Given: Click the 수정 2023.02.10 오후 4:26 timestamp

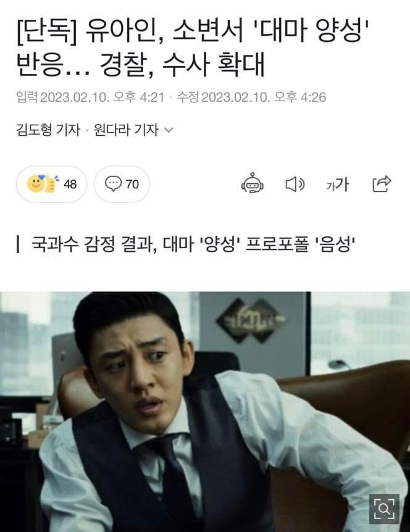Looking at the screenshot, I should [251, 98].
